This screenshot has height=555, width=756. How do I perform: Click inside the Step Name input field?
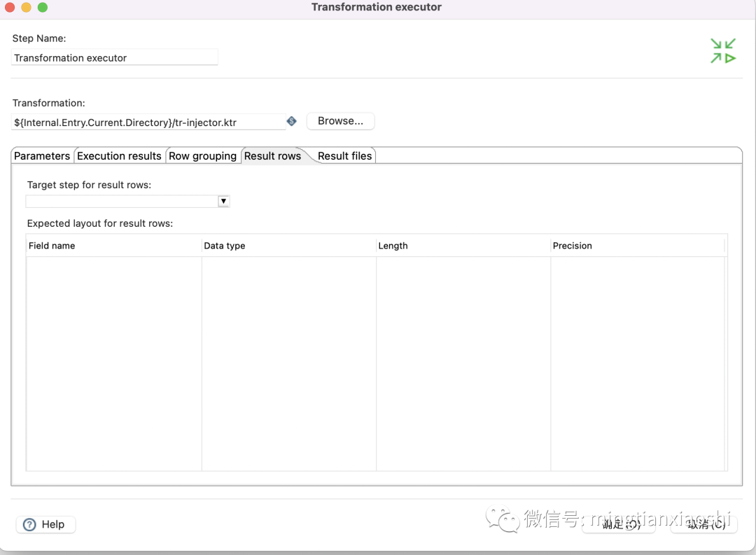click(114, 57)
